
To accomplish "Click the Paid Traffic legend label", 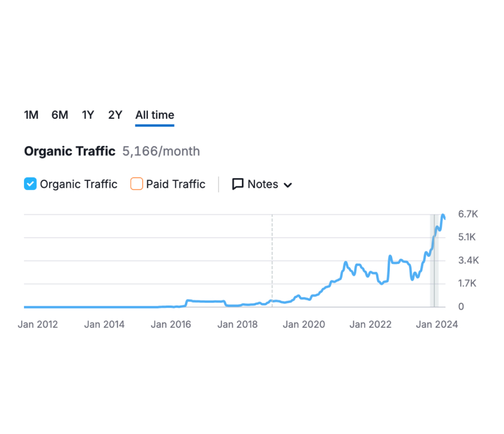I will pos(175,184).
